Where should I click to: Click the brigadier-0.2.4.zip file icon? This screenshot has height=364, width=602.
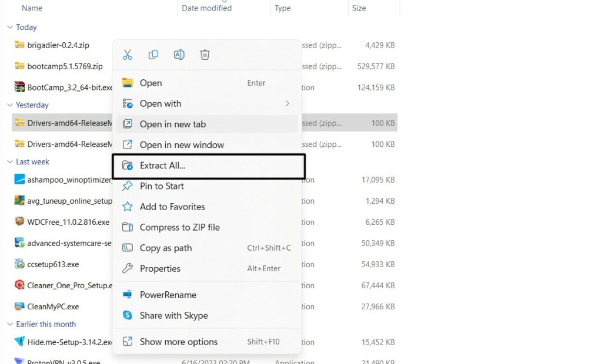pyautogui.click(x=19, y=45)
